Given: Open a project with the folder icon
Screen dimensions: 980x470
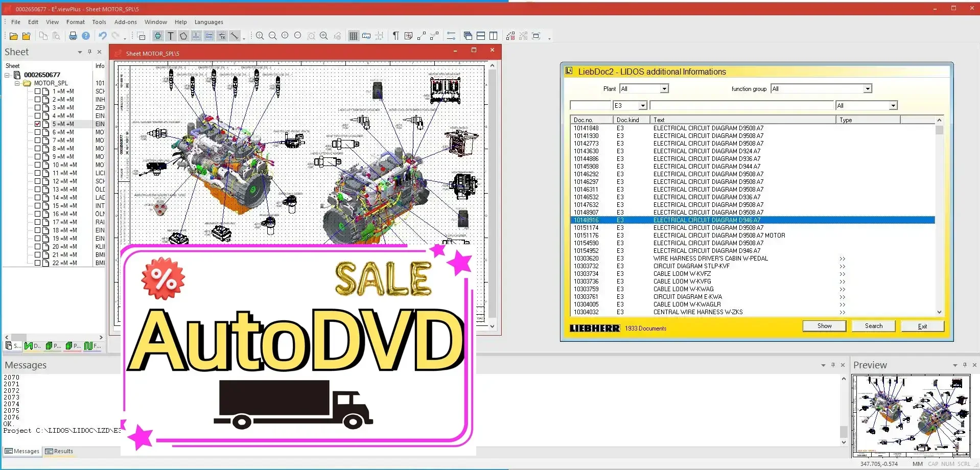Looking at the screenshot, I should (x=14, y=36).
